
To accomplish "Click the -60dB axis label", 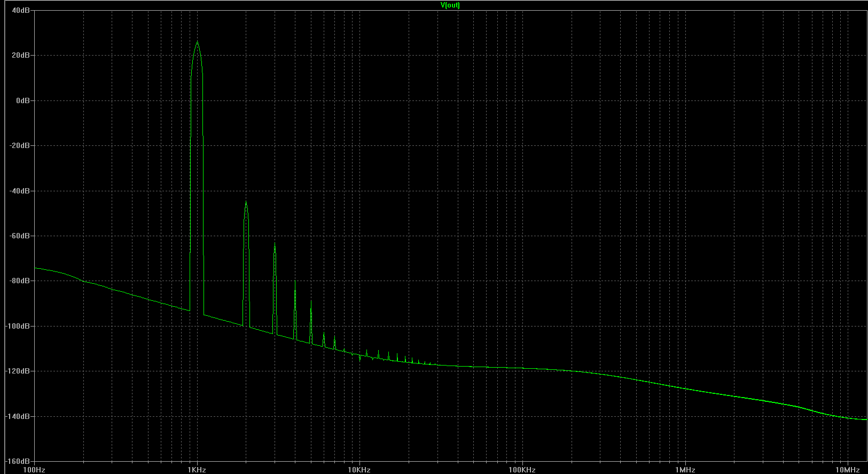I will (19, 236).
